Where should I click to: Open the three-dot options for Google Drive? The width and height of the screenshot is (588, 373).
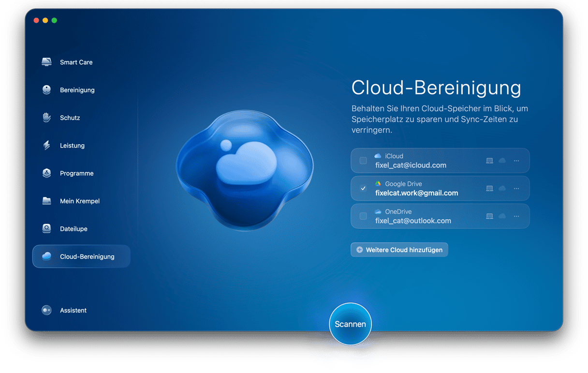pos(516,188)
